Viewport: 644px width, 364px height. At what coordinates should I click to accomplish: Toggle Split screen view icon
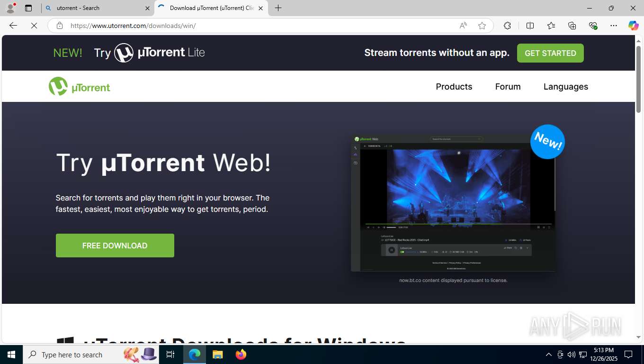(x=530, y=26)
